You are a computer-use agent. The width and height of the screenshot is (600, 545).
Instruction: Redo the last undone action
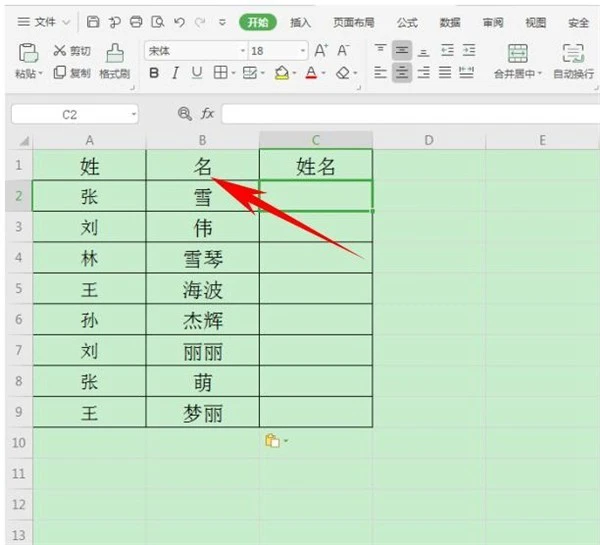200,22
